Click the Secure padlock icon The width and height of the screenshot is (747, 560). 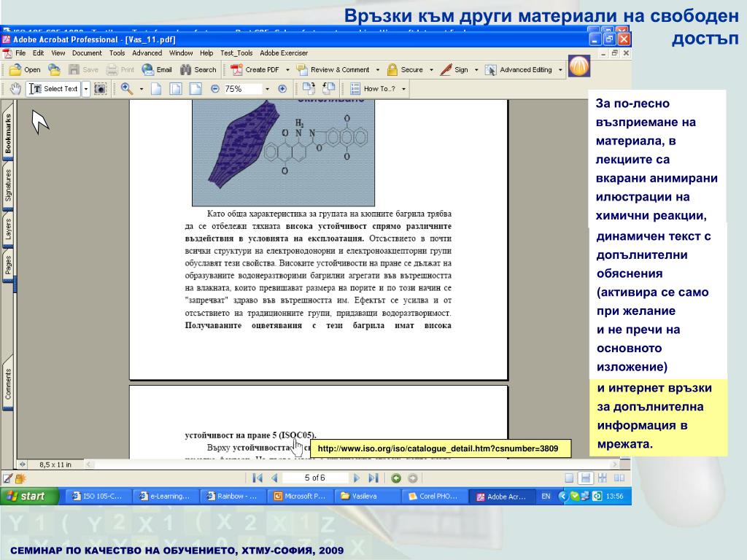392,69
